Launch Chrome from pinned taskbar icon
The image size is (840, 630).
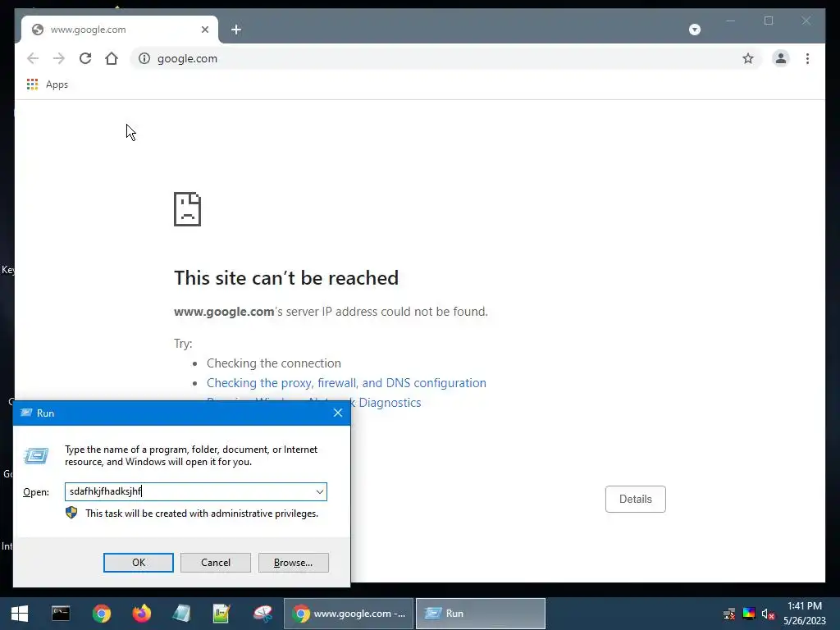click(x=101, y=614)
